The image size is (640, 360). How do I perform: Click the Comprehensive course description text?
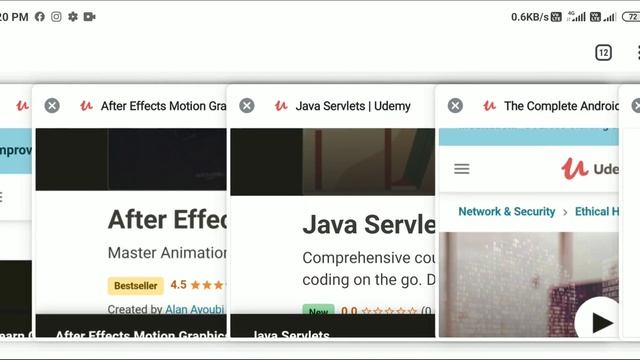tap(369, 269)
